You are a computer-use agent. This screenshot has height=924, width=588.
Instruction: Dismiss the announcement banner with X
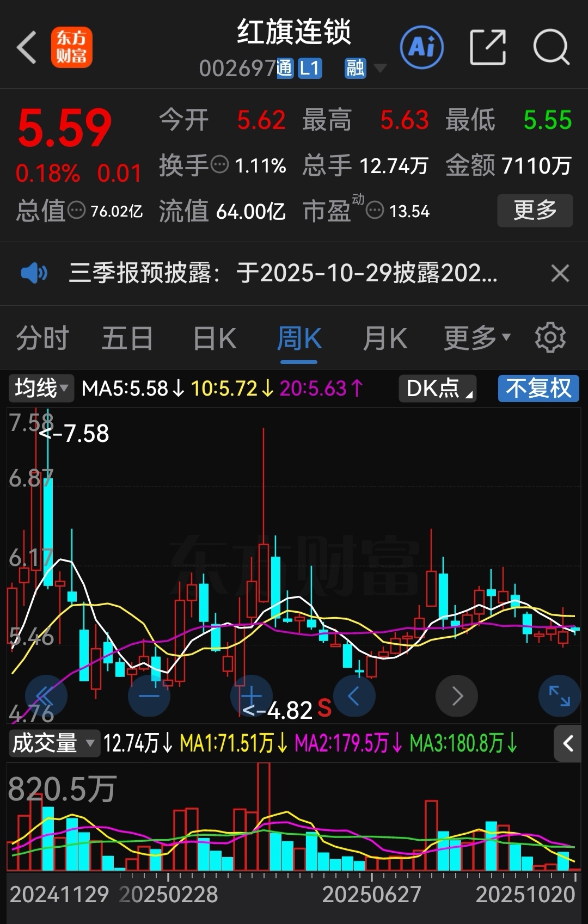pos(560,273)
